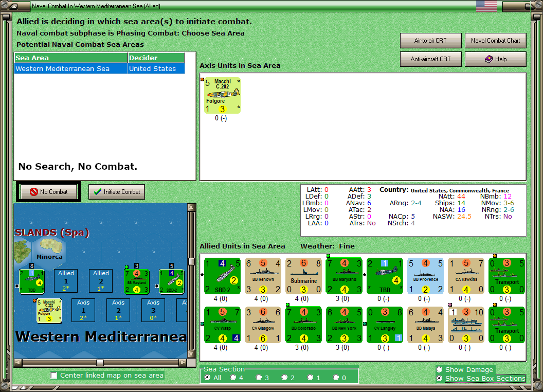Screen dimensions: 543x392
Task: Click the NASW value 24.5
Action: click(464, 217)
